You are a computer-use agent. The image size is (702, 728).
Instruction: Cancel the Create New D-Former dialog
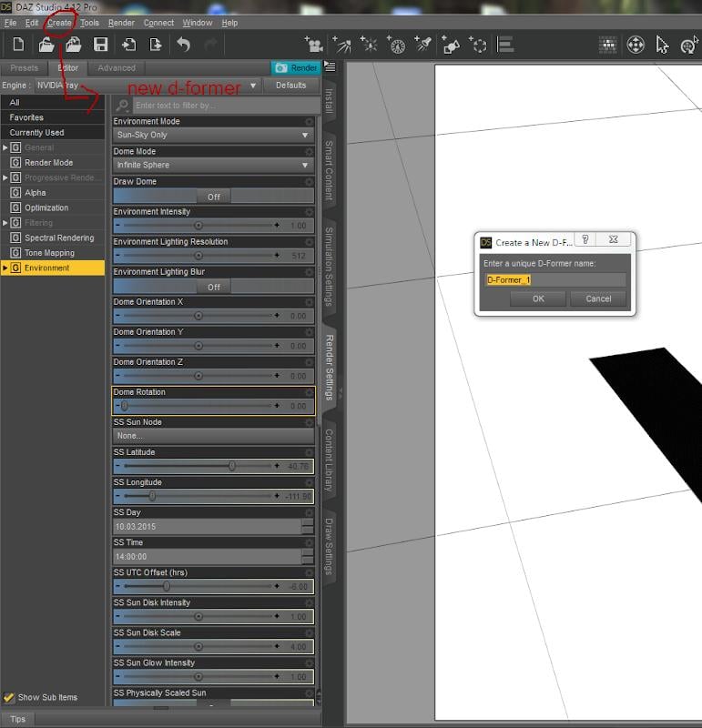coord(598,298)
